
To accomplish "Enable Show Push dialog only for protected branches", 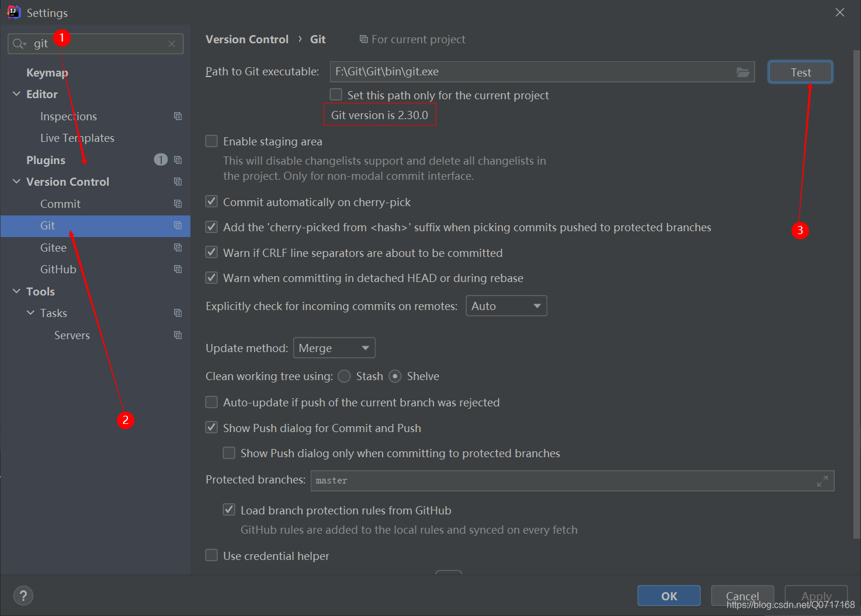I will [x=229, y=453].
